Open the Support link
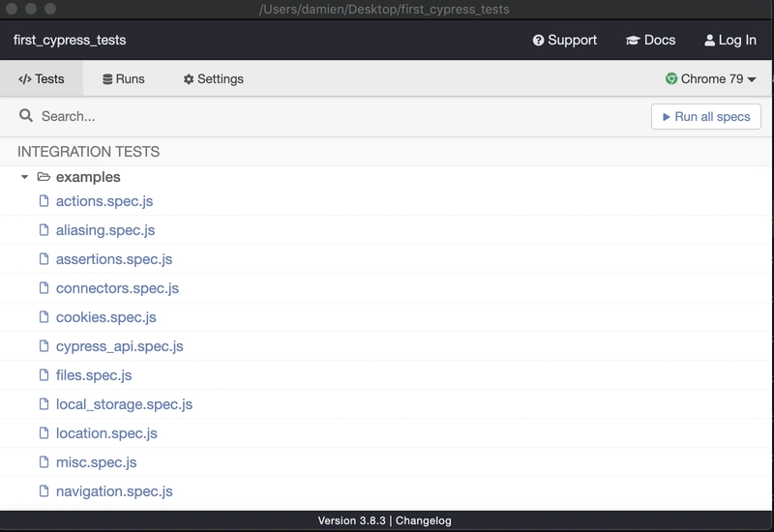This screenshot has width=774, height=532. pyautogui.click(x=565, y=41)
